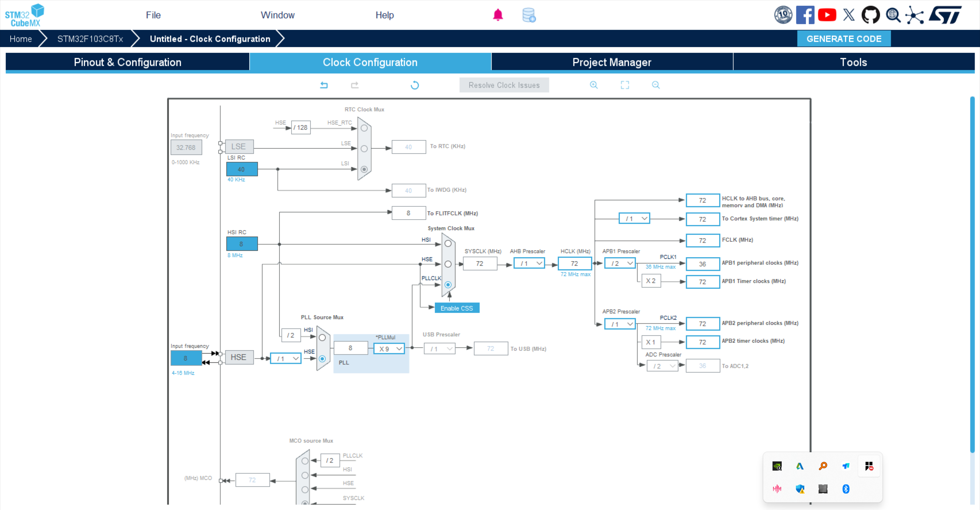Click the Bluetooth system tray icon
Image resolution: width=980 pixels, height=510 pixels.
click(846, 489)
